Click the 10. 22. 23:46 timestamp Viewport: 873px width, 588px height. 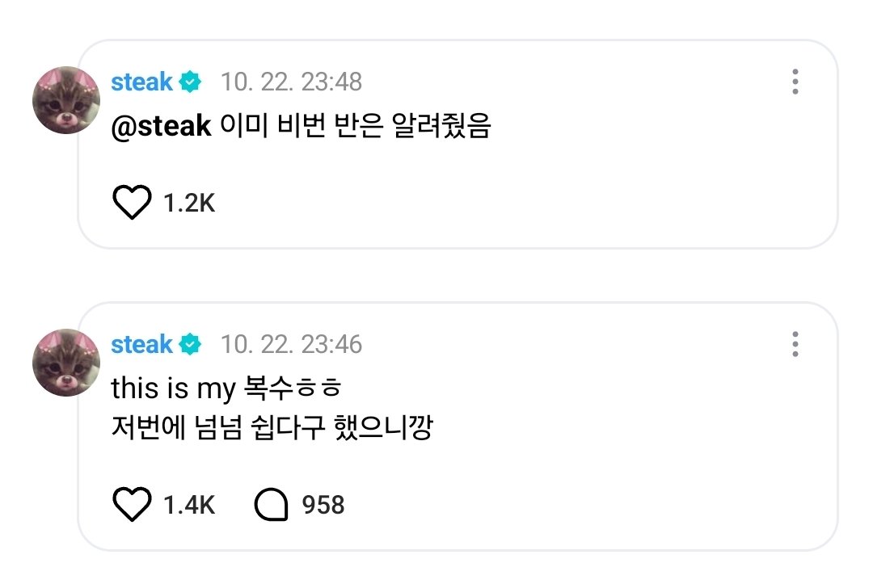(x=292, y=344)
